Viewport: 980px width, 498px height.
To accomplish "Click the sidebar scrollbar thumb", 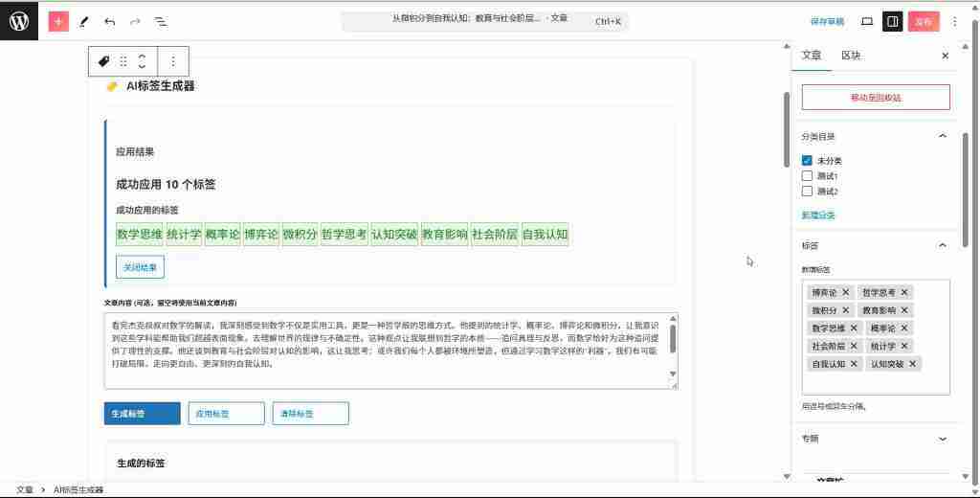I will point(966,190).
